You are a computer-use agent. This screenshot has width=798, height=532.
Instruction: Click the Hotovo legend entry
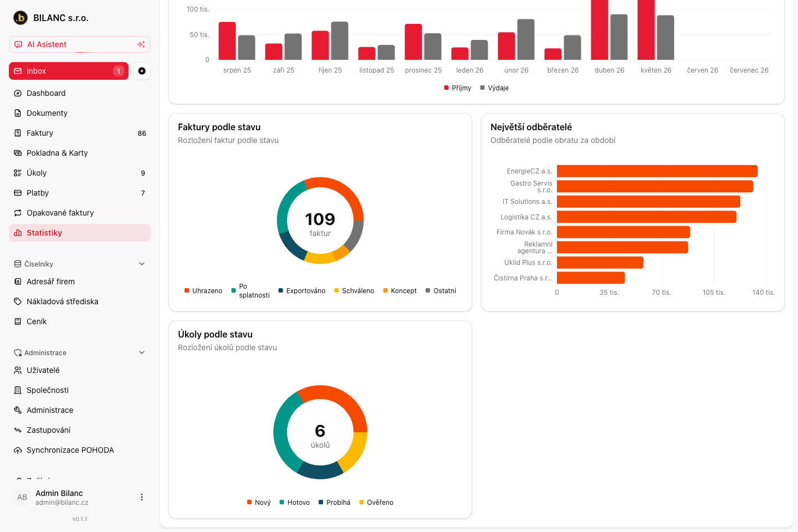coord(294,502)
